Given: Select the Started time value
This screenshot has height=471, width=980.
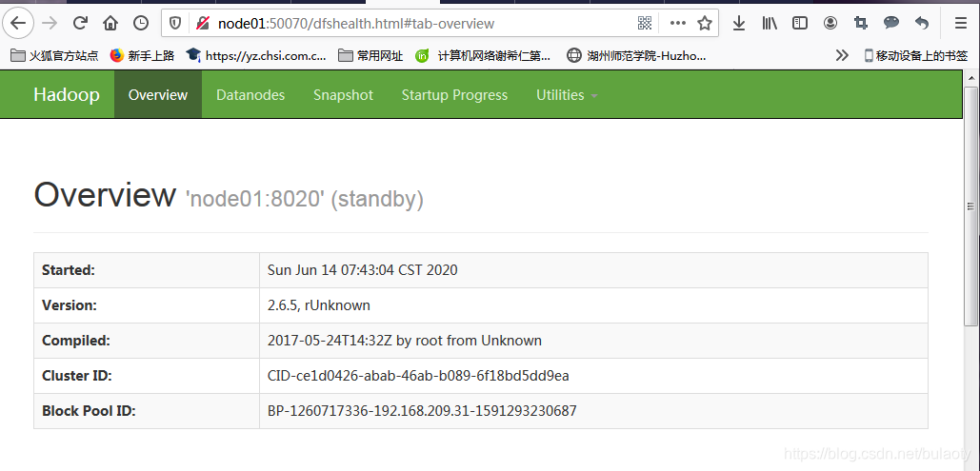Looking at the screenshot, I should [363, 270].
